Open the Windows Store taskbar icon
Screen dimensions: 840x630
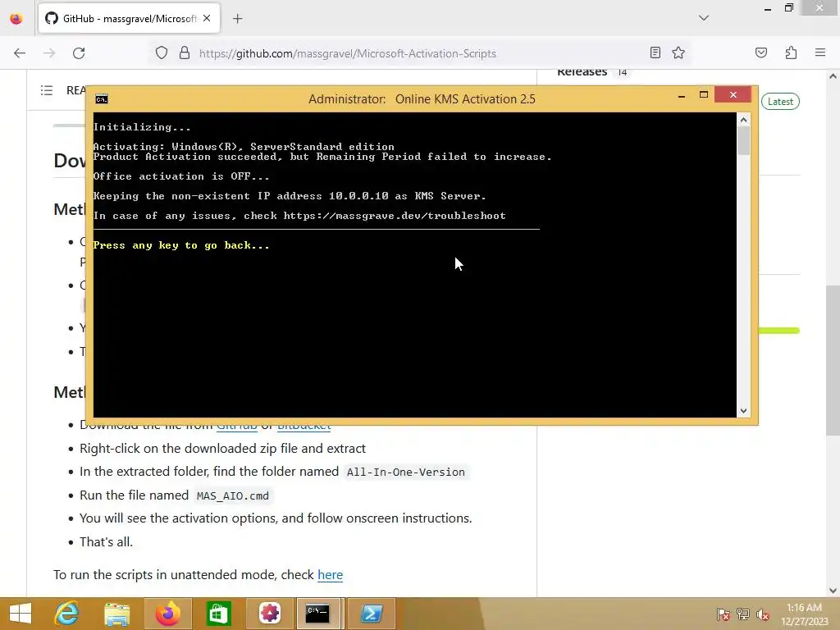click(x=218, y=614)
